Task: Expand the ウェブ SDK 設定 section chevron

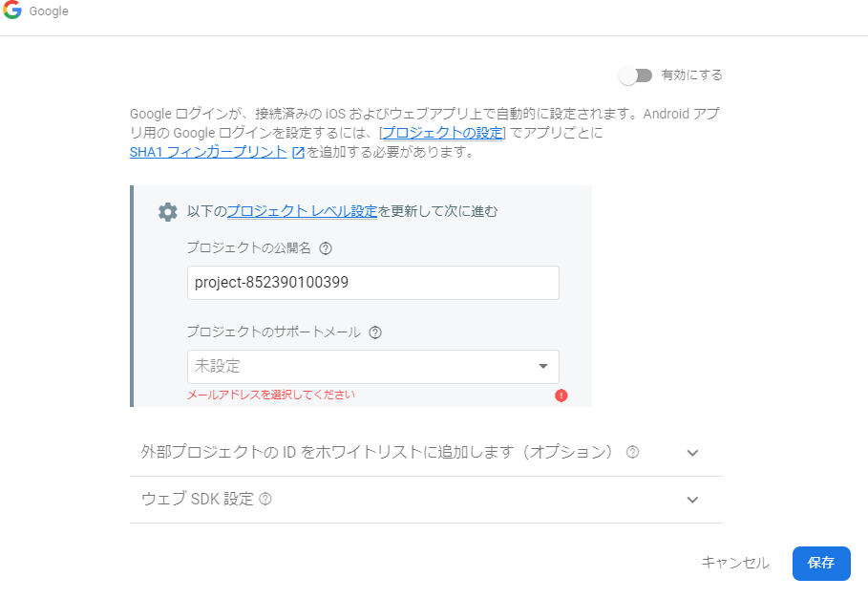Action: (692, 500)
